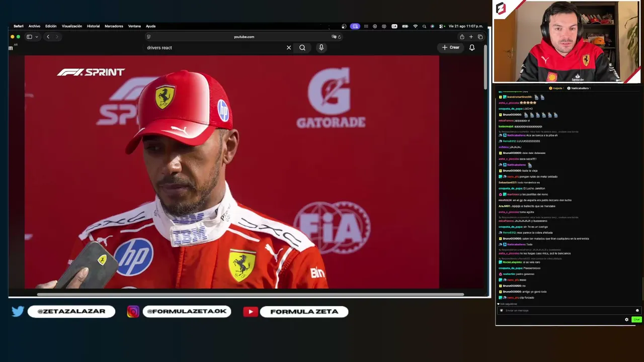Expand the sidebar tab group dropdown arrow

pos(36,37)
